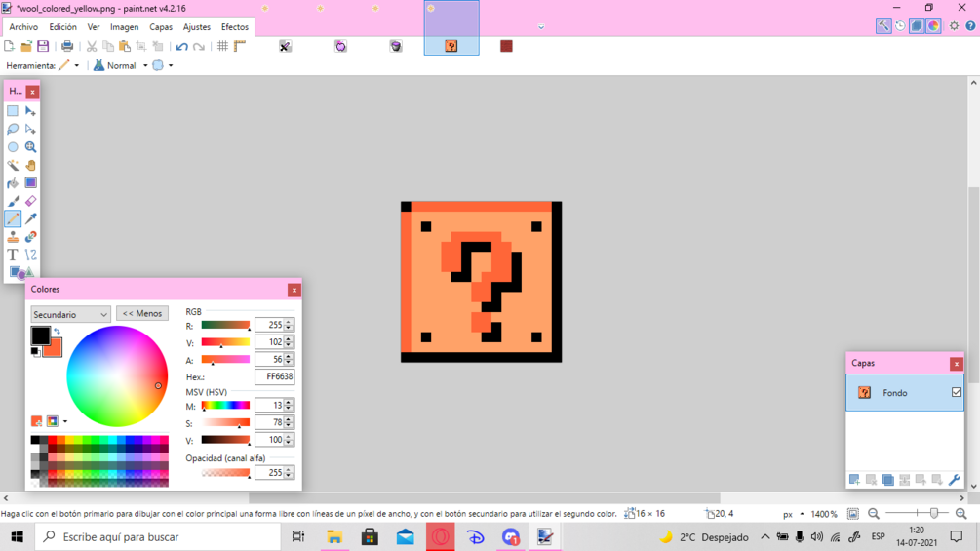The height and width of the screenshot is (551, 980).
Task: Swap primary and secondary colors arrow
Action: pos(57,332)
